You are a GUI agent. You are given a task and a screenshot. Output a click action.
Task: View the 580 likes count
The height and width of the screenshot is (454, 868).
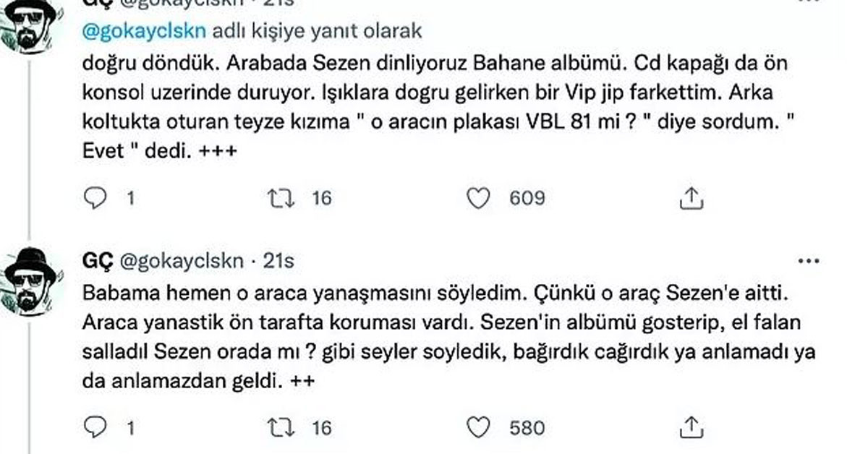527,428
